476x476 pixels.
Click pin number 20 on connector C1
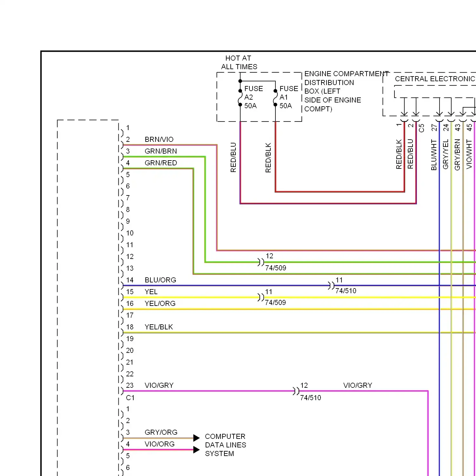pyautogui.click(x=130, y=350)
